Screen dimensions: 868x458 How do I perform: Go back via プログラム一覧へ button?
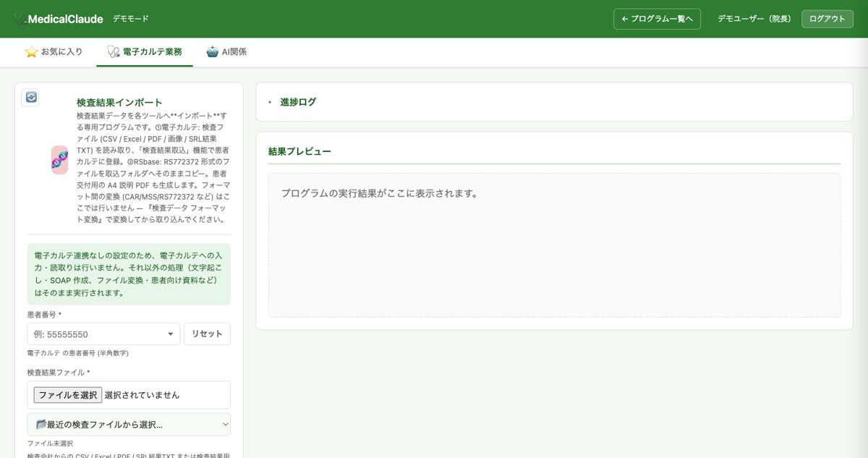(x=657, y=19)
